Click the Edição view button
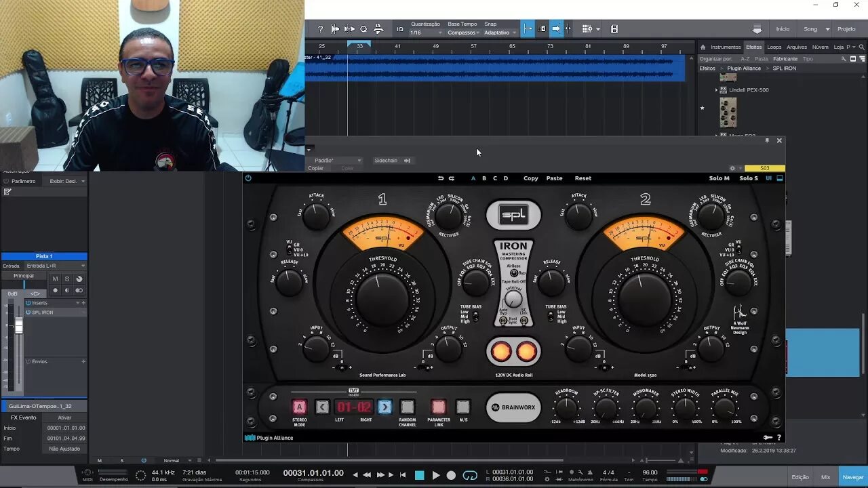Screen dimensions: 868x488 (800, 477)
